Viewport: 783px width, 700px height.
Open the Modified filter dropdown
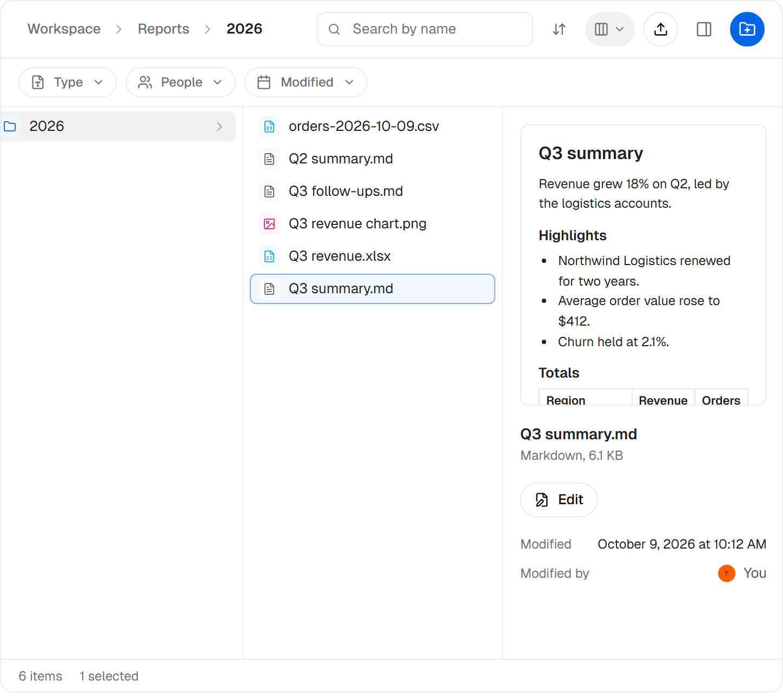(306, 82)
